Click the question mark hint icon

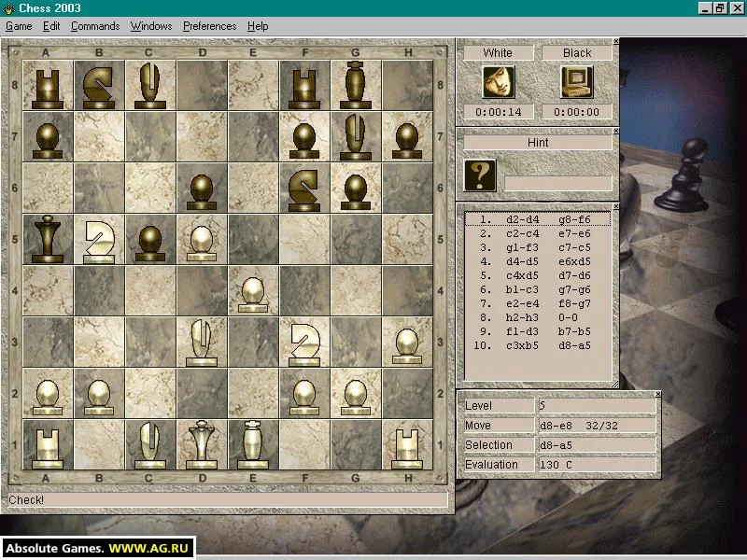click(x=480, y=175)
